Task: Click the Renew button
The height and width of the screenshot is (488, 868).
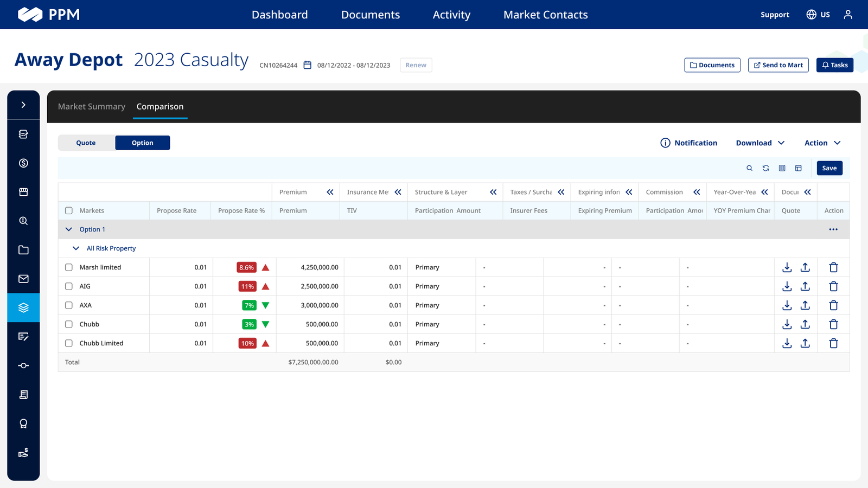Action: [x=416, y=65]
